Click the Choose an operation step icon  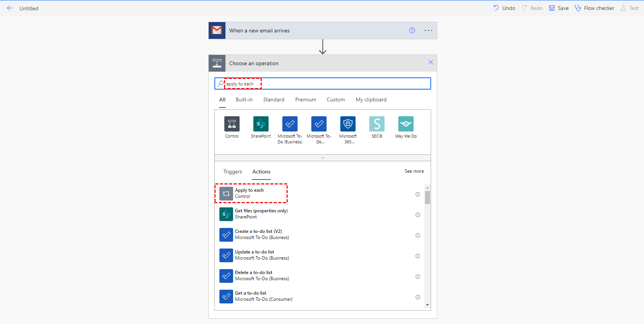tap(217, 63)
